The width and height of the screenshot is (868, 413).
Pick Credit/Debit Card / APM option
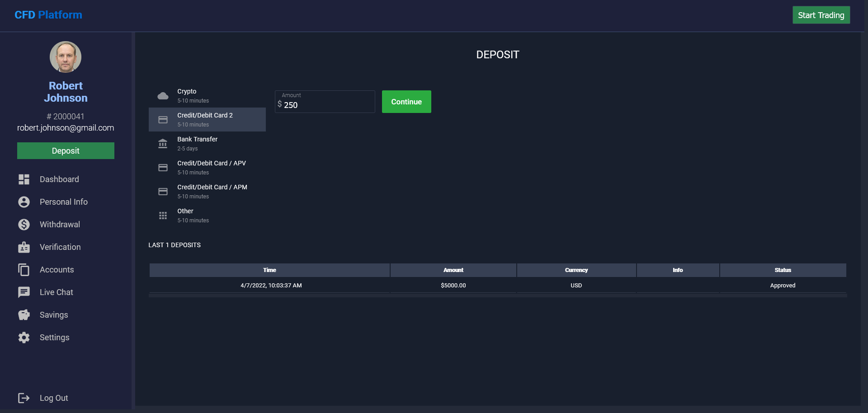(207, 192)
